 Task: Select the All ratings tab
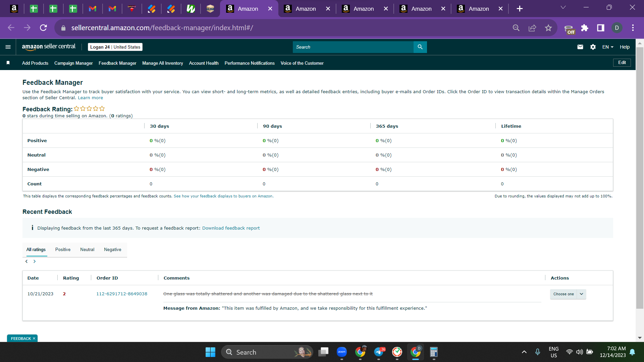36,250
